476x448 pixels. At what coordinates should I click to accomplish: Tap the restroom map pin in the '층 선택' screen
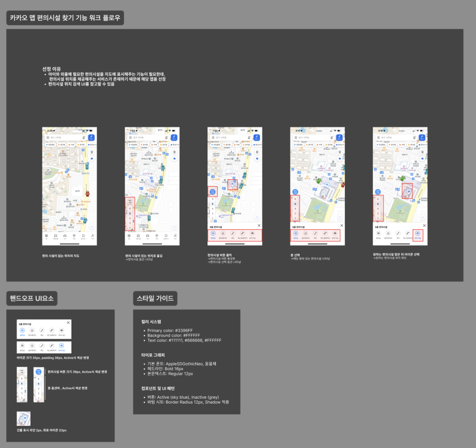pos(327,184)
